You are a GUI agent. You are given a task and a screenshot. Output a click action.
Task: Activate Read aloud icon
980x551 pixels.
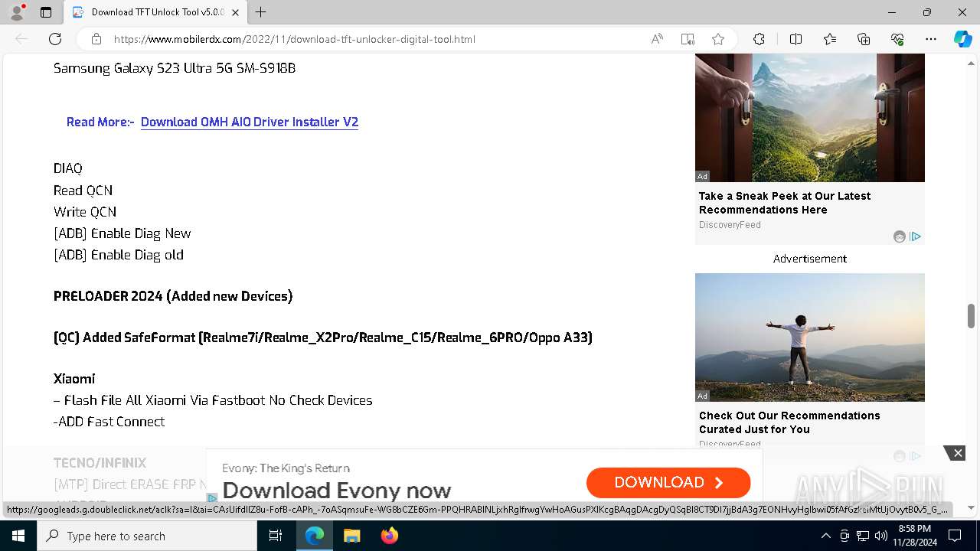[x=657, y=39]
